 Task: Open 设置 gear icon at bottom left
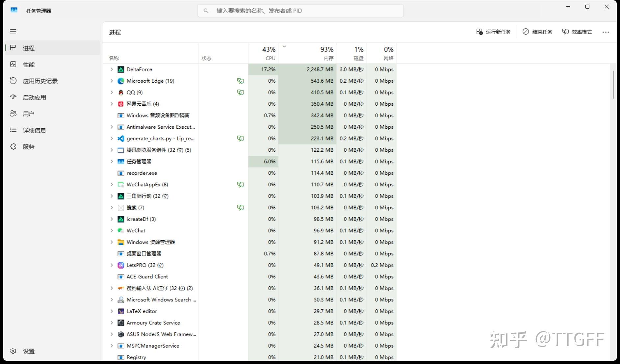[13, 351]
